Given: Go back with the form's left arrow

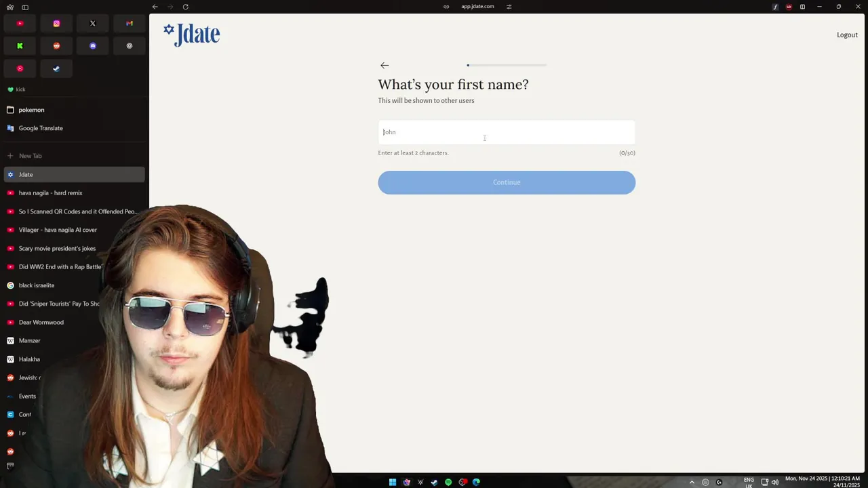Looking at the screenshot, I should pyautogui.click(x=384, y=65).
